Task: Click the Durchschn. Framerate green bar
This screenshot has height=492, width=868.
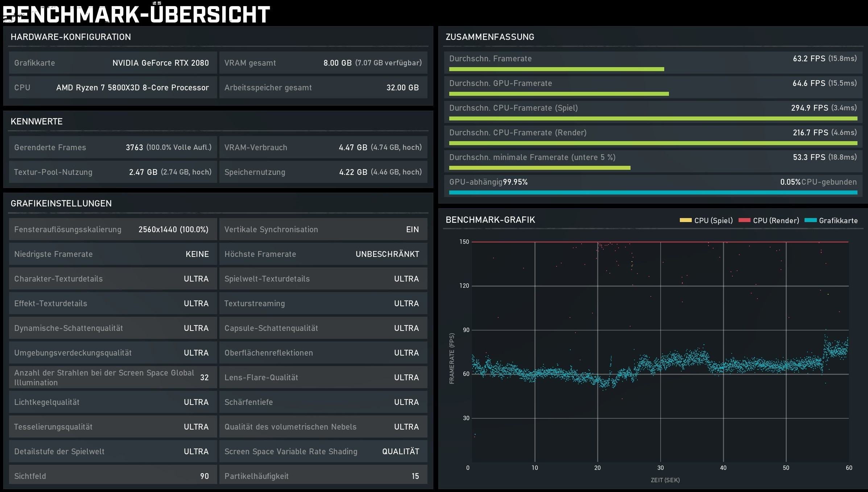Action: (556, 69)
